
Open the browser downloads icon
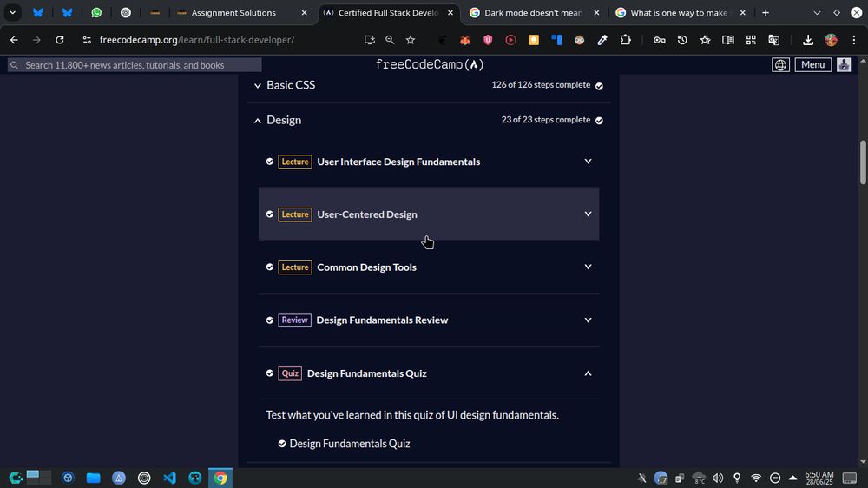pyautogui.click(x=808, y=40)
